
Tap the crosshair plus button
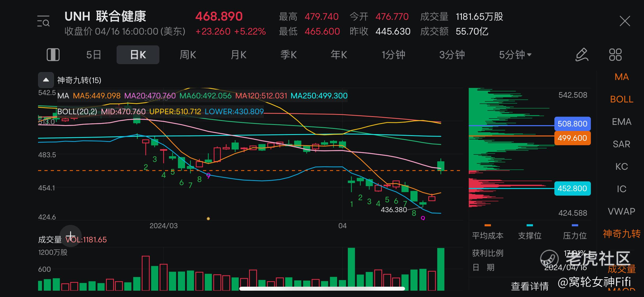pyautogui.click(x=71, y=236)
